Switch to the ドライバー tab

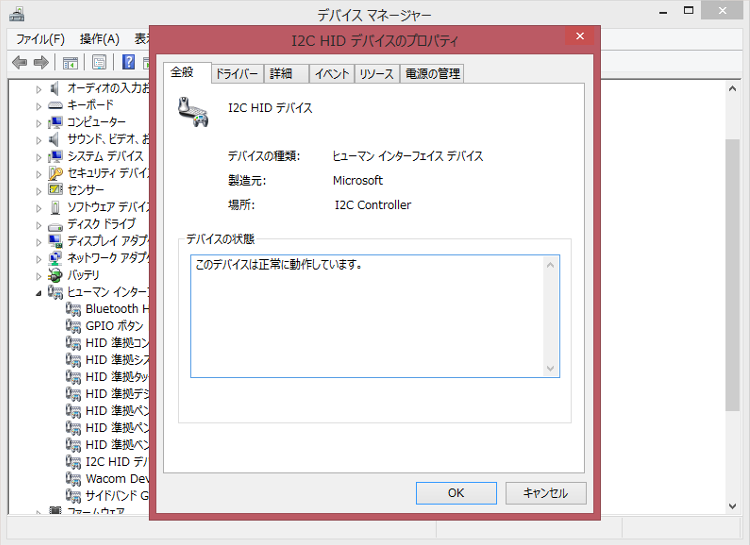point(237,74)
